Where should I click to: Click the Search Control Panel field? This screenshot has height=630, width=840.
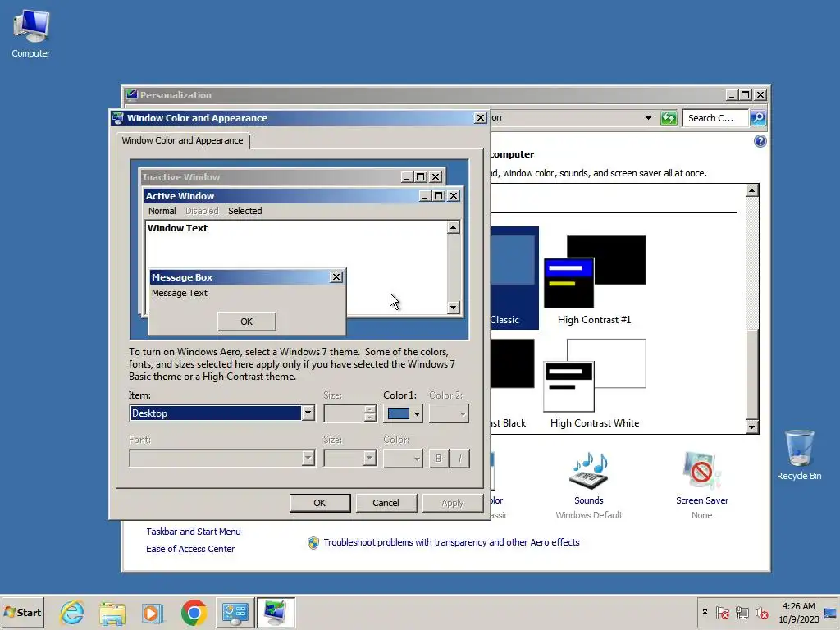[715, 118]
